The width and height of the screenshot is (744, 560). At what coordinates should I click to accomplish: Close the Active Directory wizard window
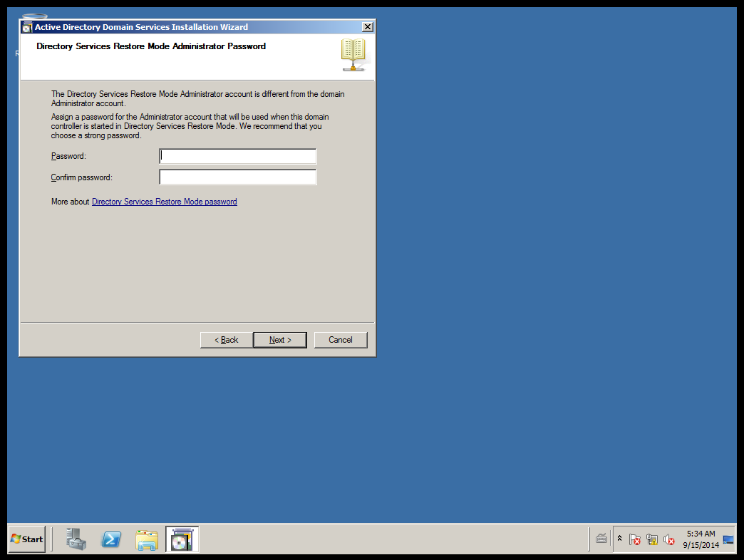click(367, 27)
